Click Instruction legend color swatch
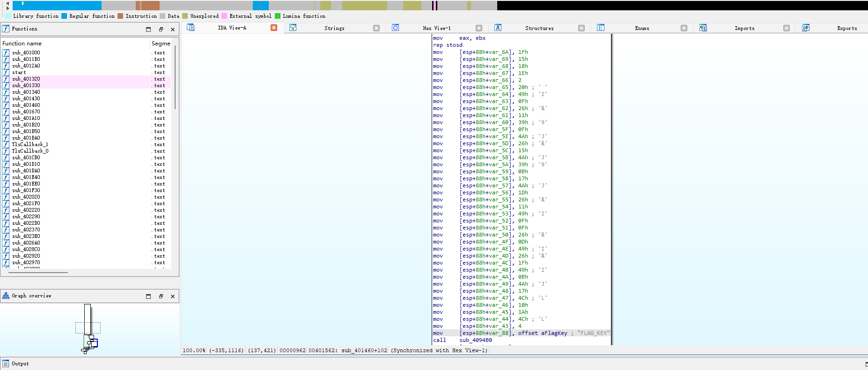 point(120,16)
